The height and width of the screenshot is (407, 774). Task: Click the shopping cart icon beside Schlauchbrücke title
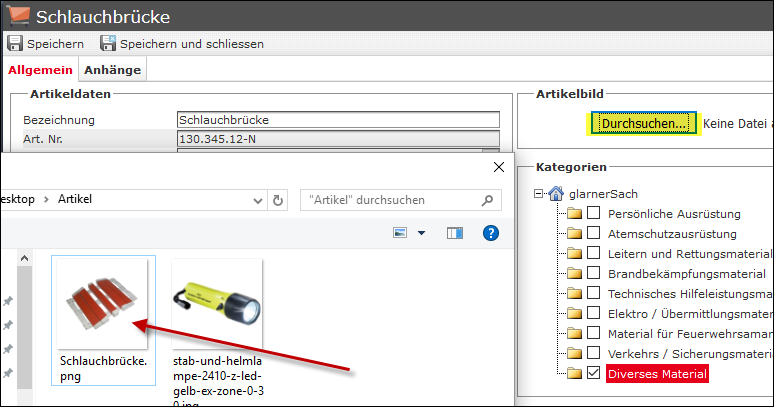[x=18, y=15]
